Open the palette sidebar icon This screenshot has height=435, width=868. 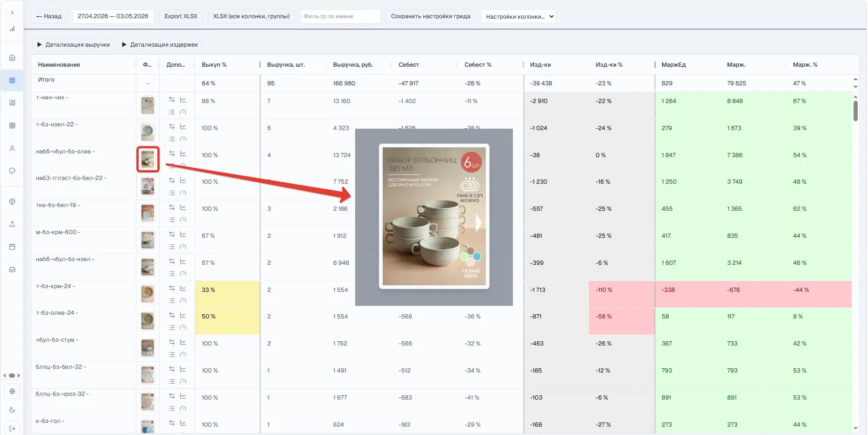click(x=12, y=171)
